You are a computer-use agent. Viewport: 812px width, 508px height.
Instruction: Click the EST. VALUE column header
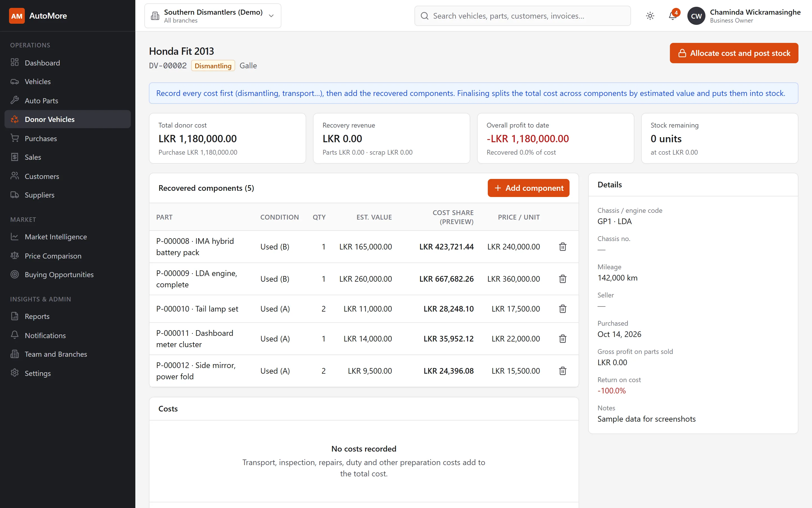(x=374, y=217)
